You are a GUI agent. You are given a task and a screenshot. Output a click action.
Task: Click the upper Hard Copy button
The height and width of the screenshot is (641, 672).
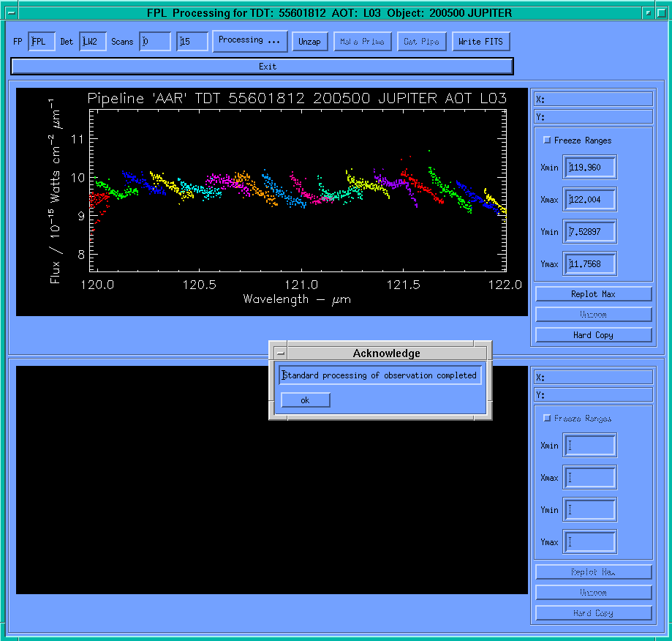tap(593, 335)
